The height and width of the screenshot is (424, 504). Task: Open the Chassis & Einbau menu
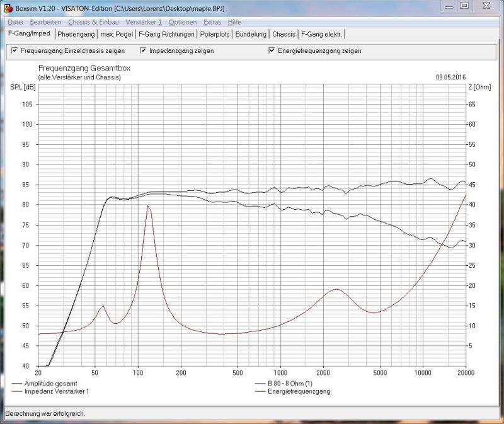93,22
